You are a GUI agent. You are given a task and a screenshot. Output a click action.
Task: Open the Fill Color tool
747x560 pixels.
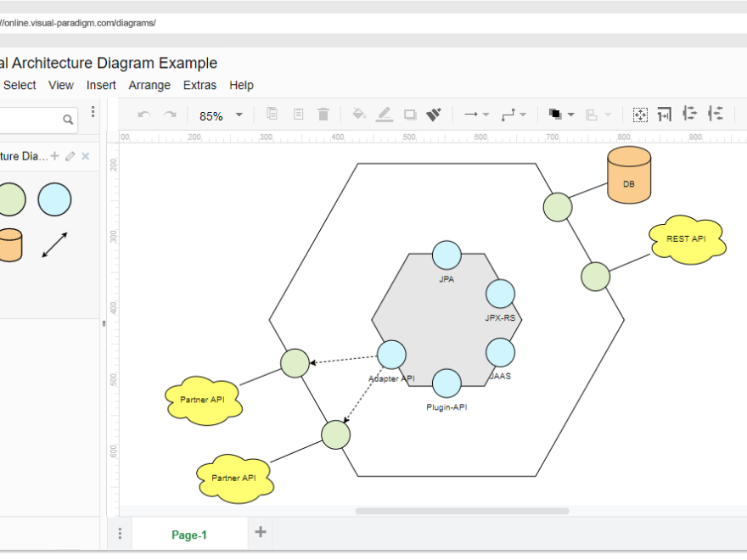pos(358,114)
